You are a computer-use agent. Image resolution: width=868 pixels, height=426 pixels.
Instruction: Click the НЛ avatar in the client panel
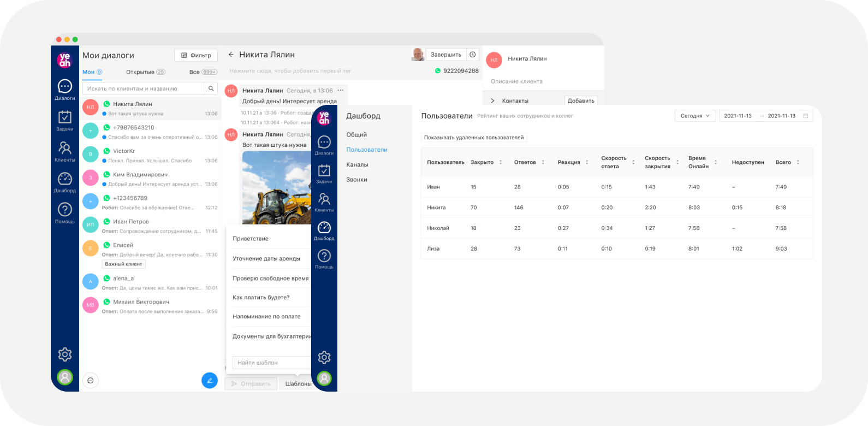pyautogui.click(x=494, y=60)
